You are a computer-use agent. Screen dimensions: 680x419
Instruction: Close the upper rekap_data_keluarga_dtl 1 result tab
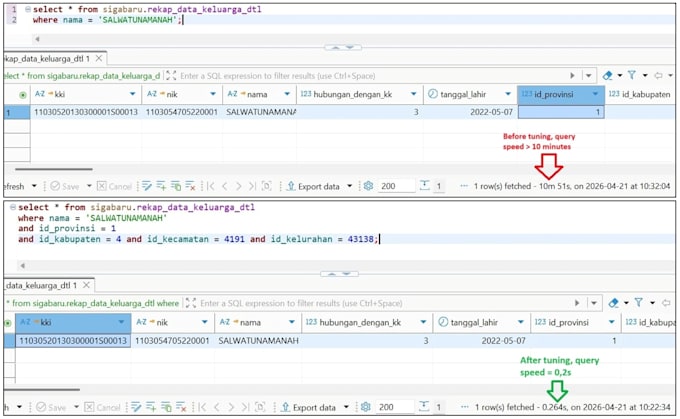pyautogui.click(x=99, y=58)
